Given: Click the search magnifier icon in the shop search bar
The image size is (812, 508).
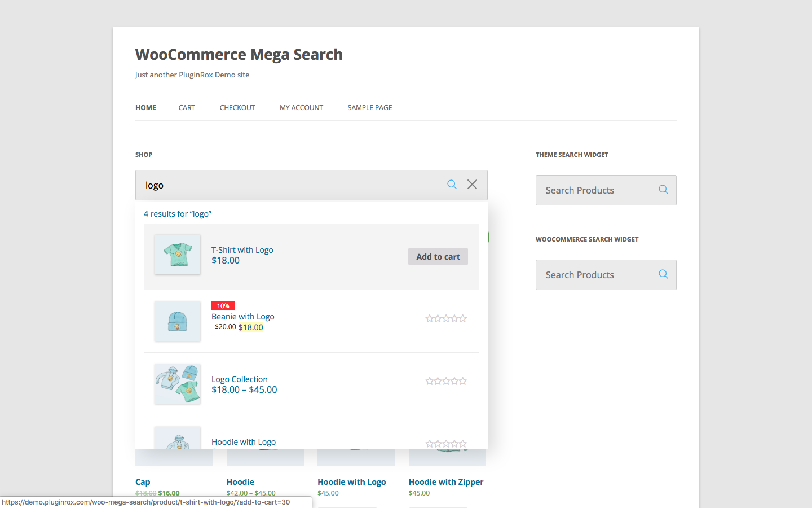Looking at the screenshot, I should coord(452,185).
